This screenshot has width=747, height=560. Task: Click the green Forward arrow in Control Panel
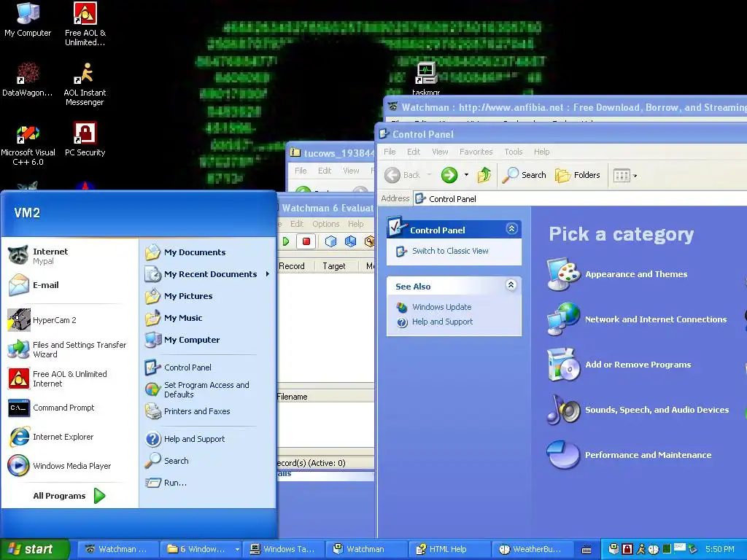(449, 175)
